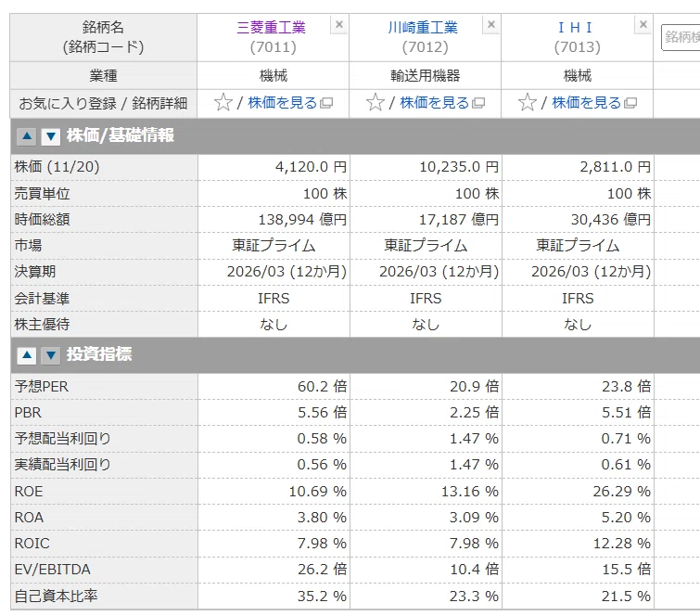Screen dimensions: 700x616
Task: Collapse 投資指標 section with up arrow
Action: [27, 355]
